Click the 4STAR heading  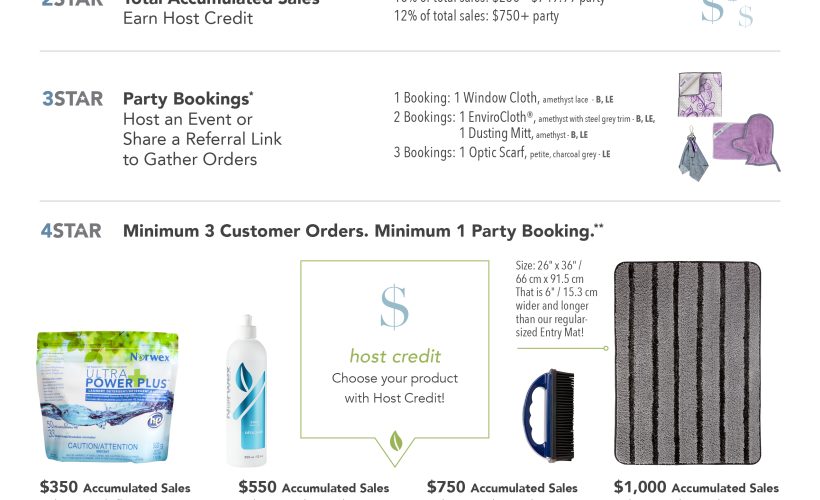coord(71,231)
